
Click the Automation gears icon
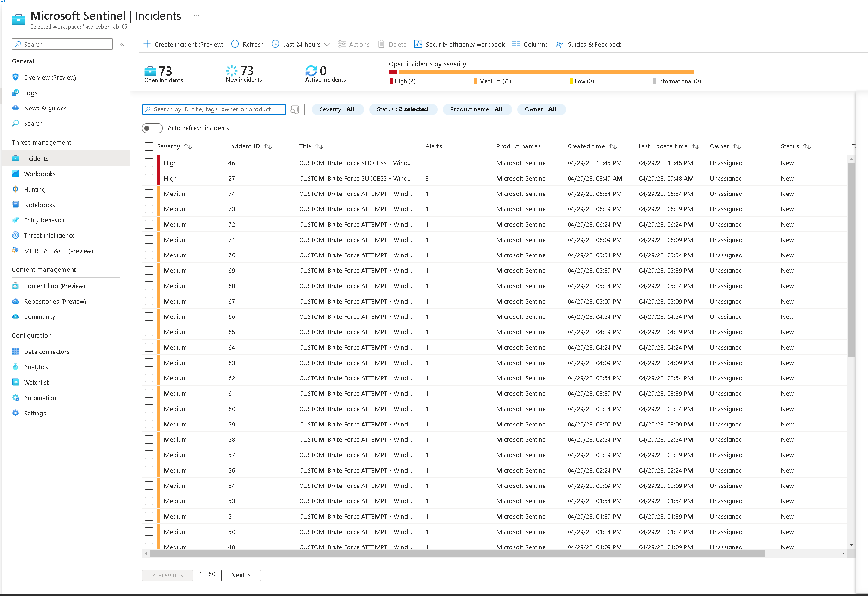click(x=16, y=398)
